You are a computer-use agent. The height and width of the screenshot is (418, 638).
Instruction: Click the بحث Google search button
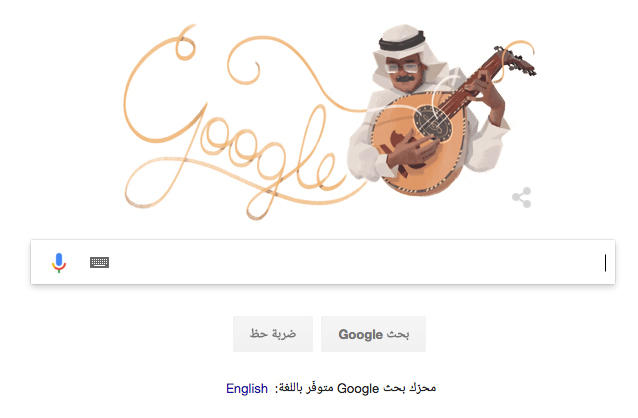pos(374,334)
